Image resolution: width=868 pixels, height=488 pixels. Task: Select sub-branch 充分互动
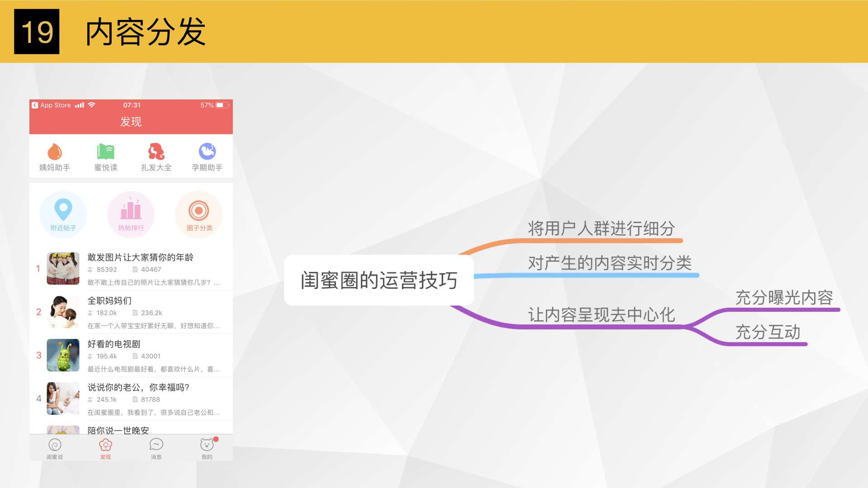(768, 332)
